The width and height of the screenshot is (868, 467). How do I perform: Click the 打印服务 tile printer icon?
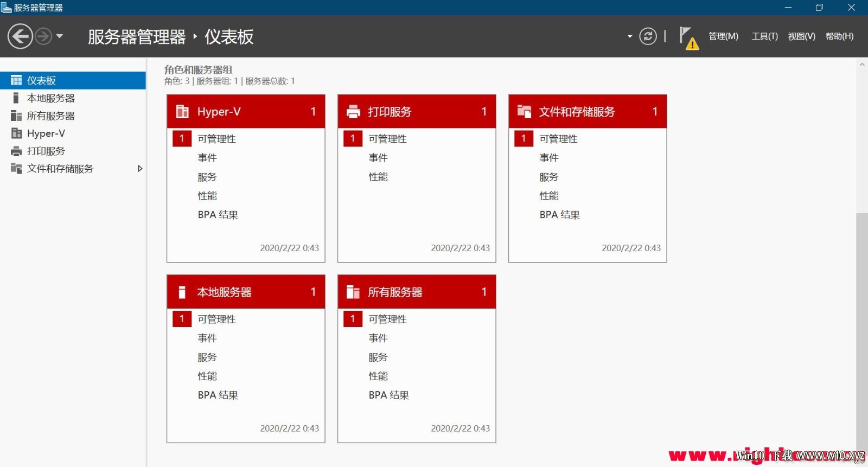click(x=353, y=112)
